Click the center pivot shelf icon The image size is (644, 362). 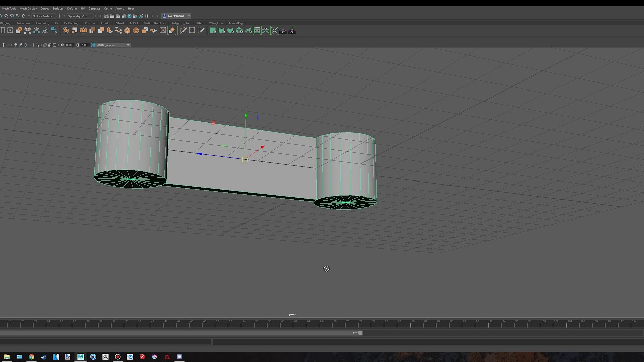45,31
